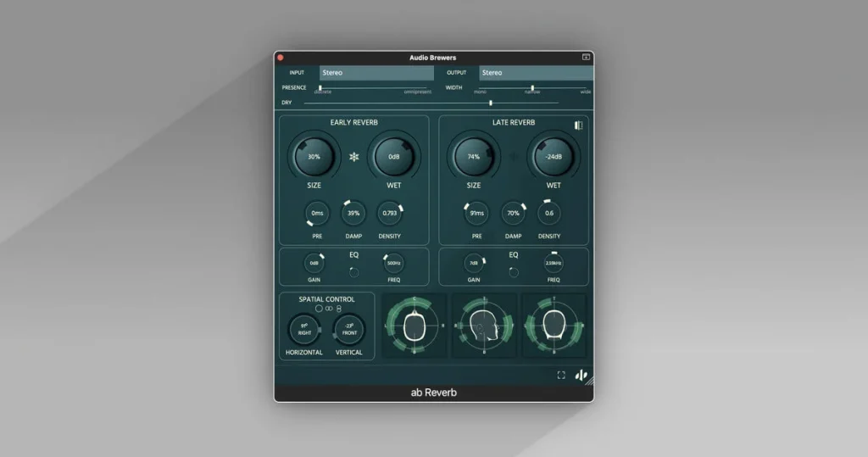Click the 'EARLY REVERB' section title

click(x=353, y=122)
